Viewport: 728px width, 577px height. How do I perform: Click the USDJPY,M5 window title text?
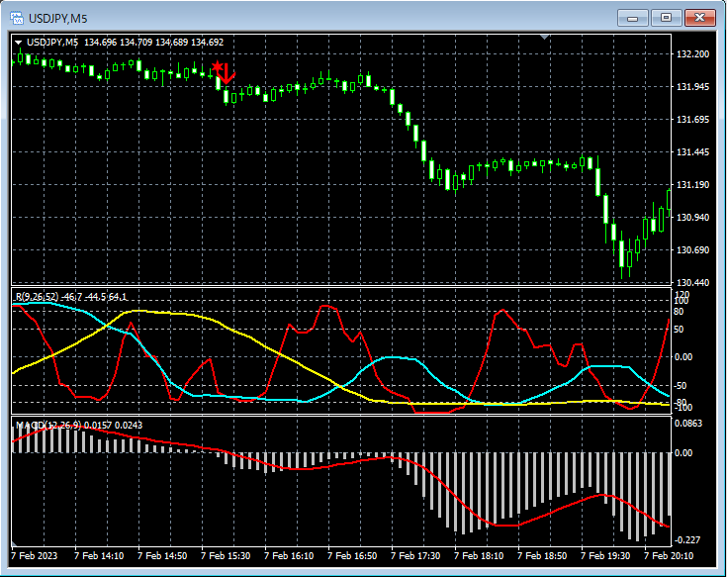click(57, 18)
